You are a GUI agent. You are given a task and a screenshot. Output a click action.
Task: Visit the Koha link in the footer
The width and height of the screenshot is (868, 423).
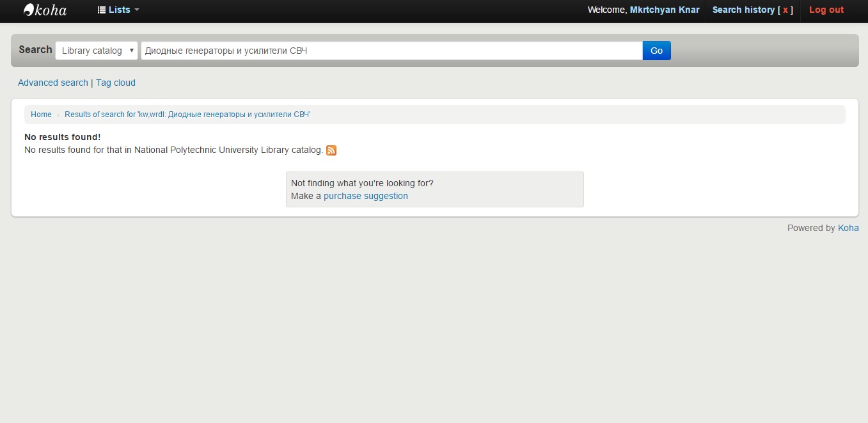click(x=848, y=228)
